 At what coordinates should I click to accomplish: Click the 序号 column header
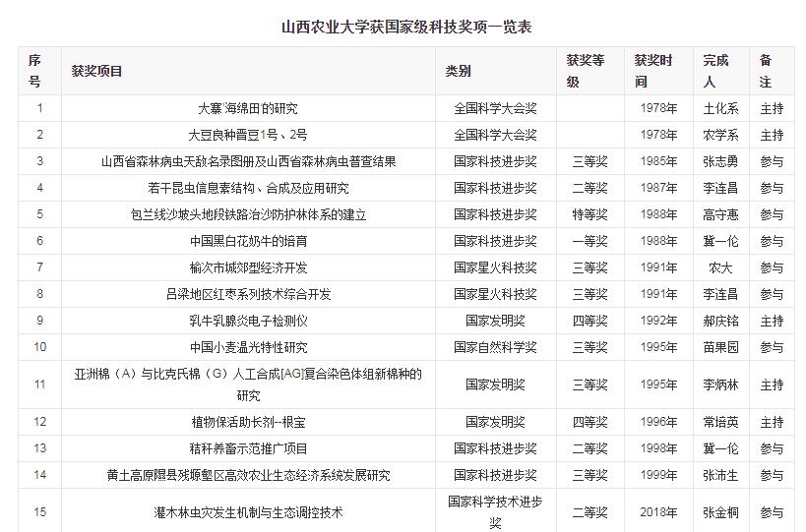click(x=34, y=71)
